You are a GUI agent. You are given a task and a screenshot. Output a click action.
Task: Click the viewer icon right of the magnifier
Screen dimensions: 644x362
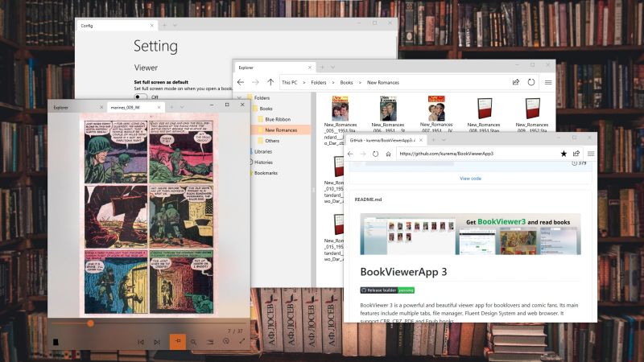[x=210, y=342]
